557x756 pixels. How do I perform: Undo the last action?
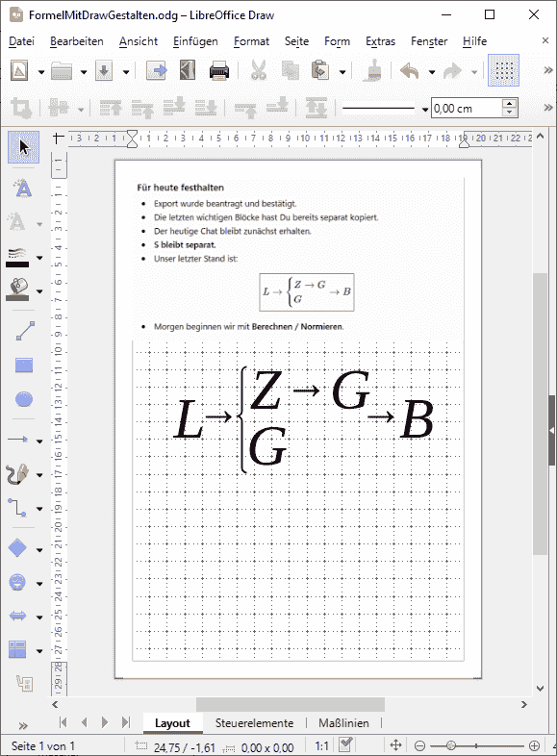point(410,71)
